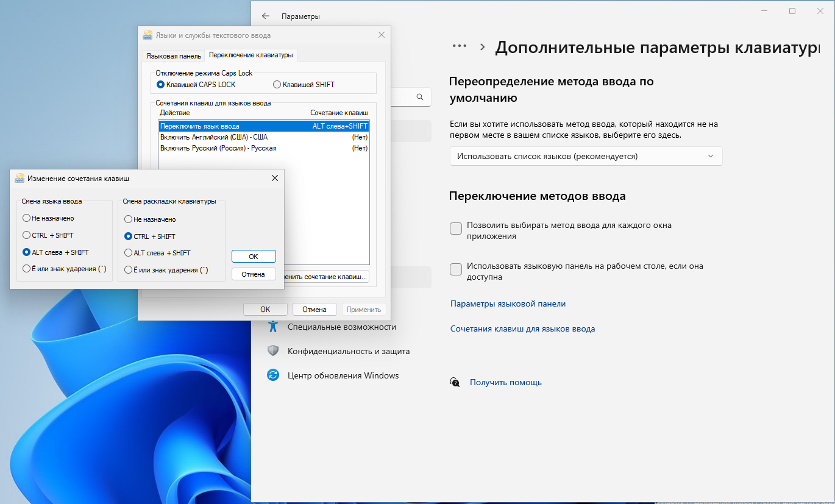Click the Специальные возможности accessibility icon

pyautogui.click(x=273, y=327)
